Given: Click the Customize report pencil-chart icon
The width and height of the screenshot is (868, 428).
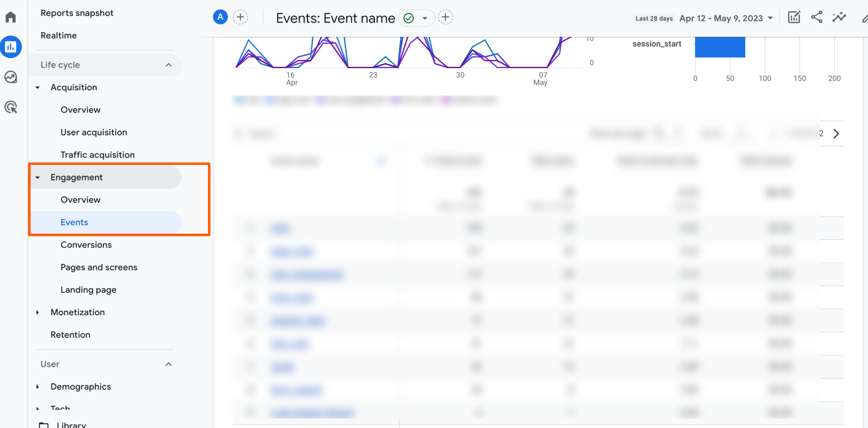Looking at the screenshot, I should (794, 17).
